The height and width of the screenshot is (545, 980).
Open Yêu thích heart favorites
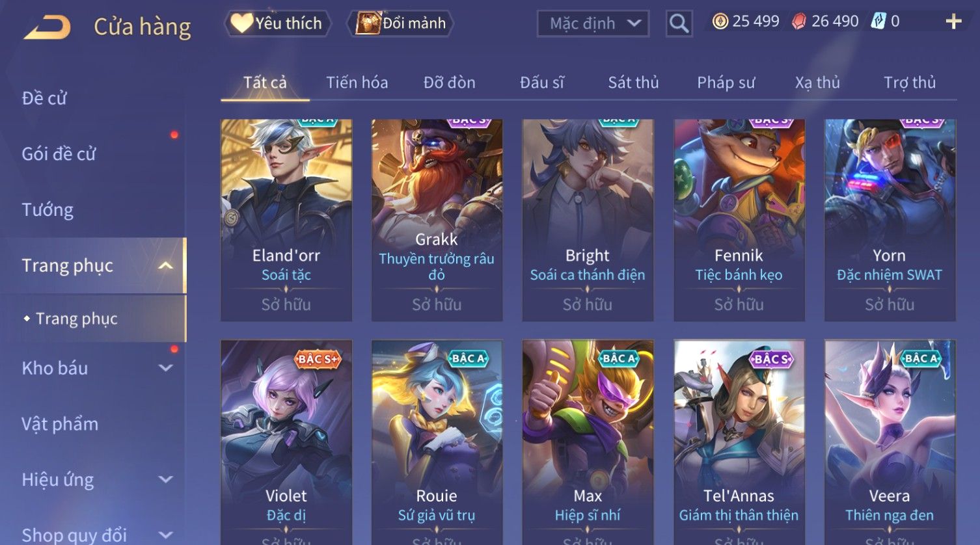pos(277,23)
